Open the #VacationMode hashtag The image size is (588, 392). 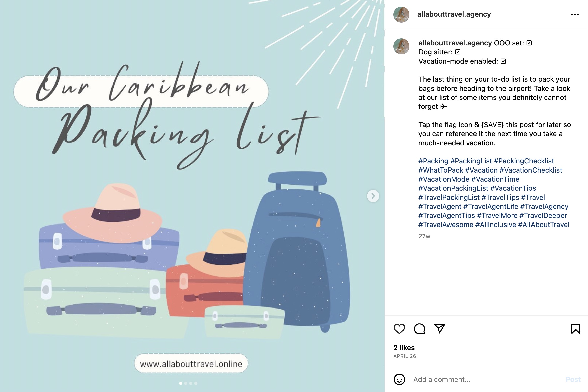[x=444, y=179]
